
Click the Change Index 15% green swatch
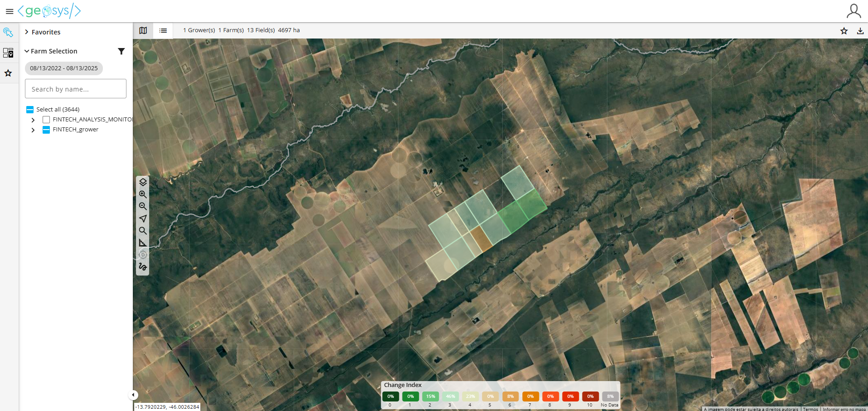[430, 396]
